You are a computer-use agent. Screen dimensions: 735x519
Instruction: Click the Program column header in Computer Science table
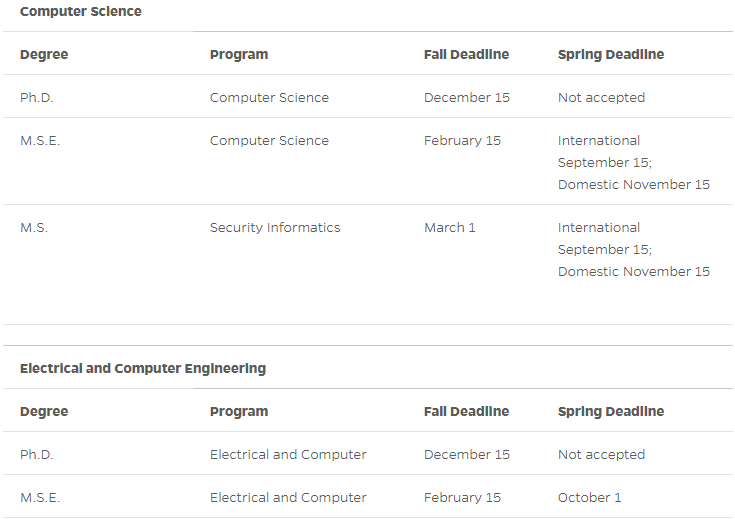pyautogui.click(x=239, y=54)
